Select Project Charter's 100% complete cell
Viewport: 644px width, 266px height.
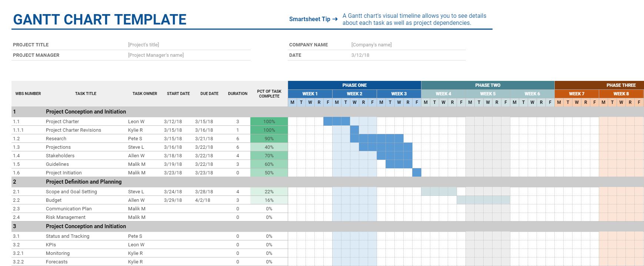(269, 122)
